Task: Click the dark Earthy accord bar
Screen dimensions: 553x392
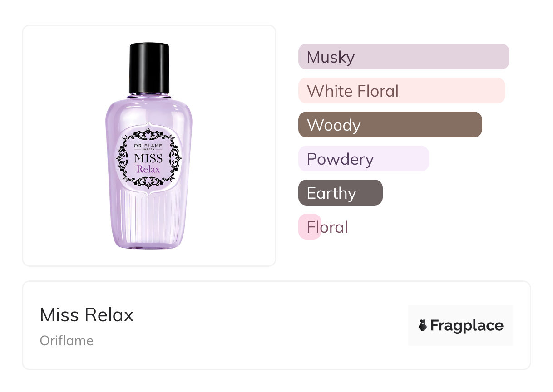Action: pos(340,193)
